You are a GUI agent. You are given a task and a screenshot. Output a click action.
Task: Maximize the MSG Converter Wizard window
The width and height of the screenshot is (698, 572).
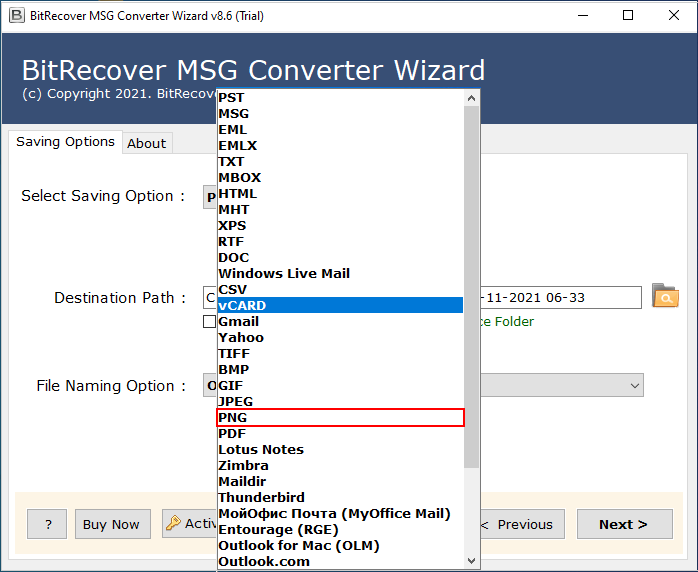click(628, 16)
